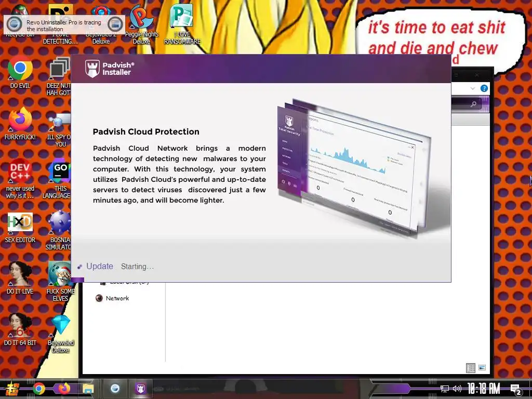The width and height of the screenshot is (532, 399).
Task: Switch Explorer to details view
Action: (x=471, y=368)
